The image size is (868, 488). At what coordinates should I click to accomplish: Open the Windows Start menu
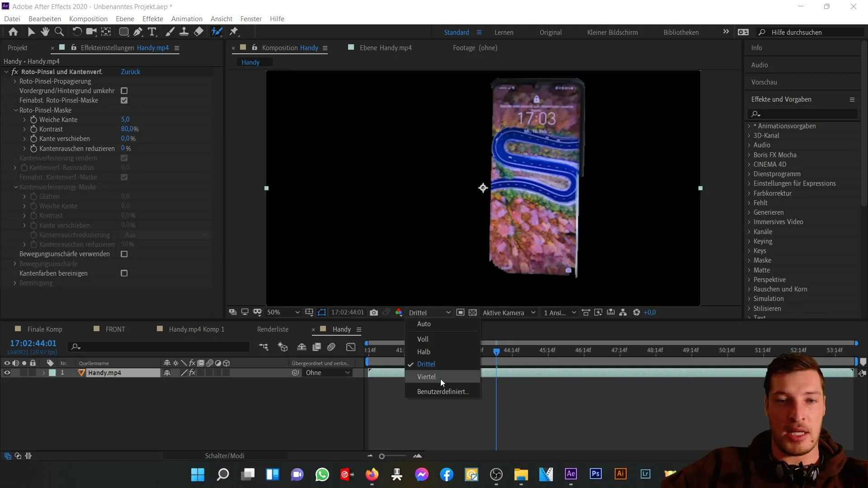click(198, 474)
